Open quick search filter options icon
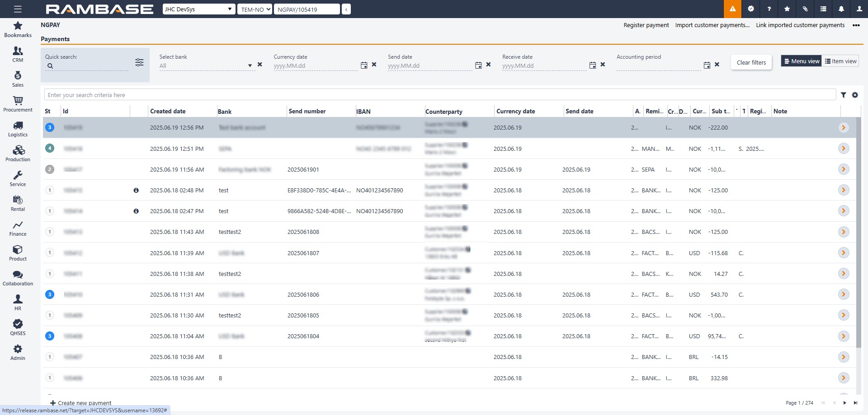This screenshot has height=415, width=868. click(x=139, y=62)
